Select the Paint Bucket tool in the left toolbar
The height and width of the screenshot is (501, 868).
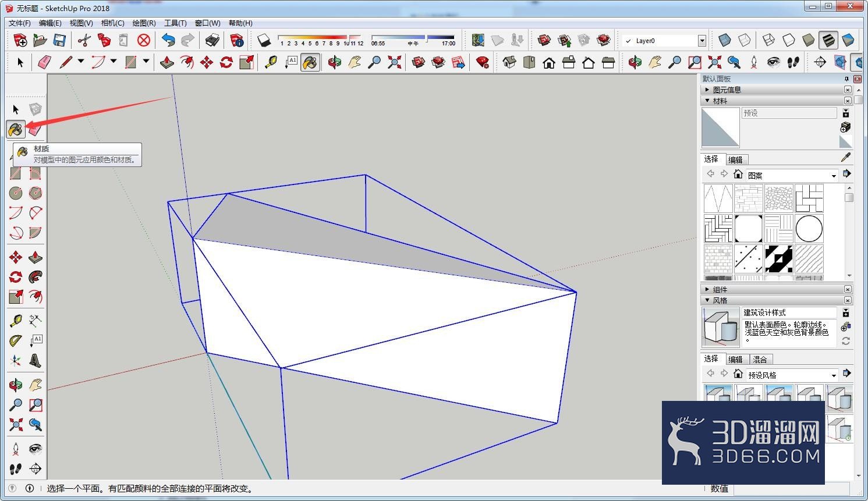(16, 129)
